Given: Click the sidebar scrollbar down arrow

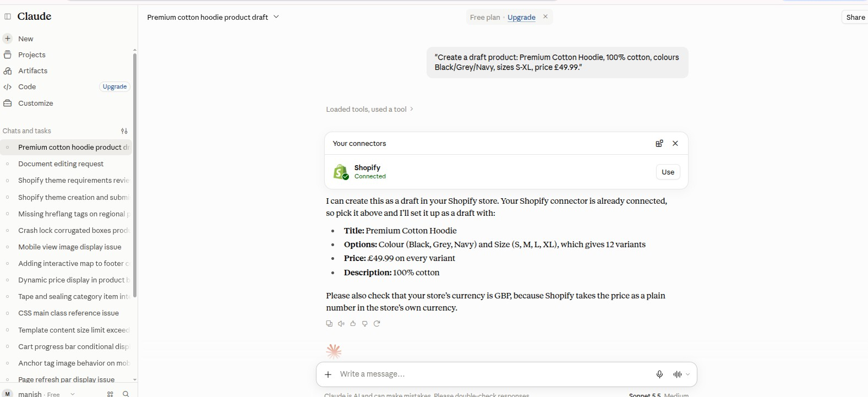Looking at the screenshot, I should [135, 379].
